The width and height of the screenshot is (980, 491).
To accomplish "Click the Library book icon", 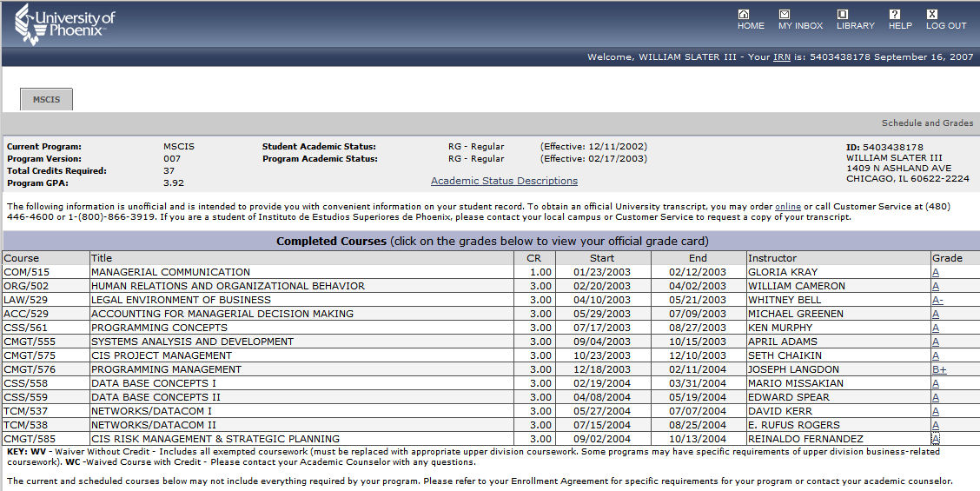I will pos(843,14).
